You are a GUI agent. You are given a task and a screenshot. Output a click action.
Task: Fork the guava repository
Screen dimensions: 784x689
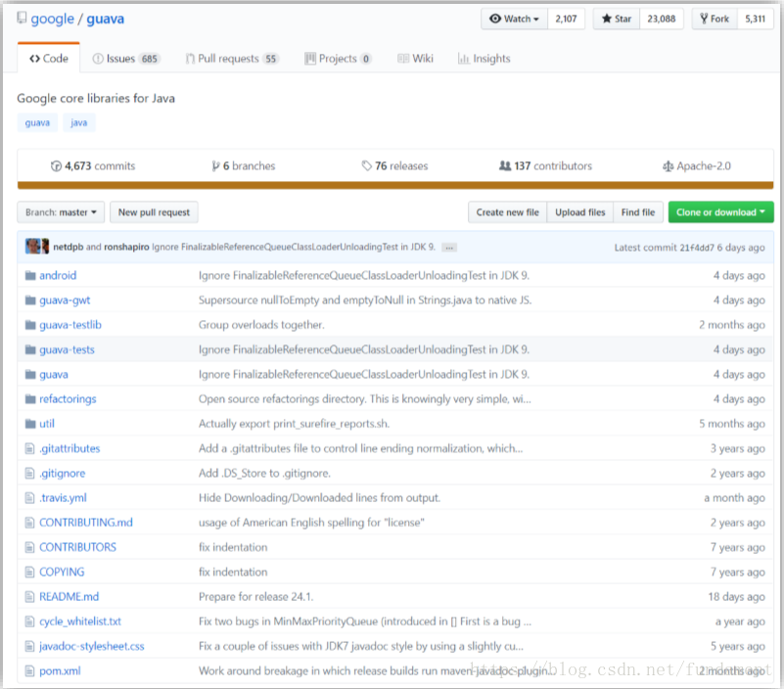tap(715, 19)
